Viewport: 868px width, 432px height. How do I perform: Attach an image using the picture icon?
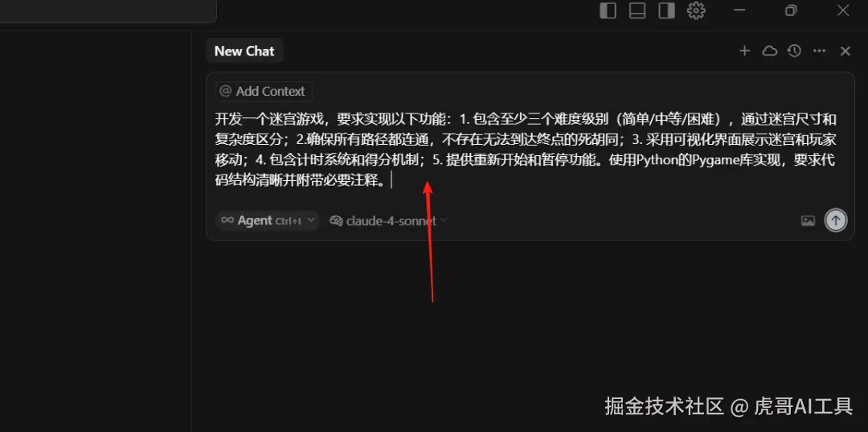pos(808,220)
